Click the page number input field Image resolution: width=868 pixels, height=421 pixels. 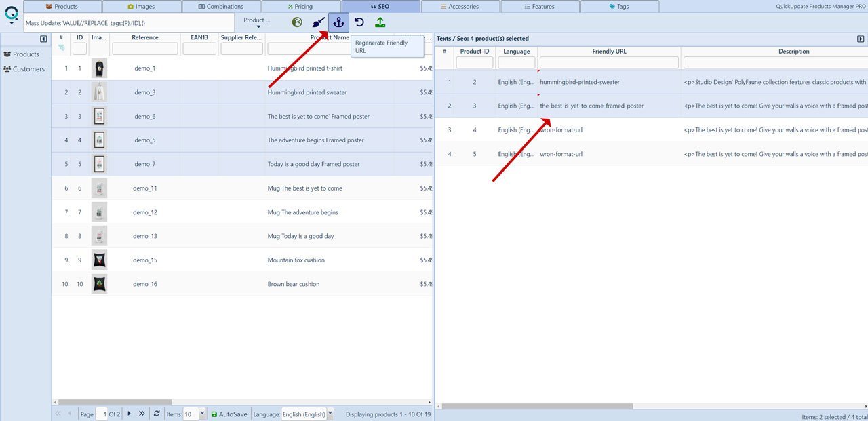coord(102,414)
